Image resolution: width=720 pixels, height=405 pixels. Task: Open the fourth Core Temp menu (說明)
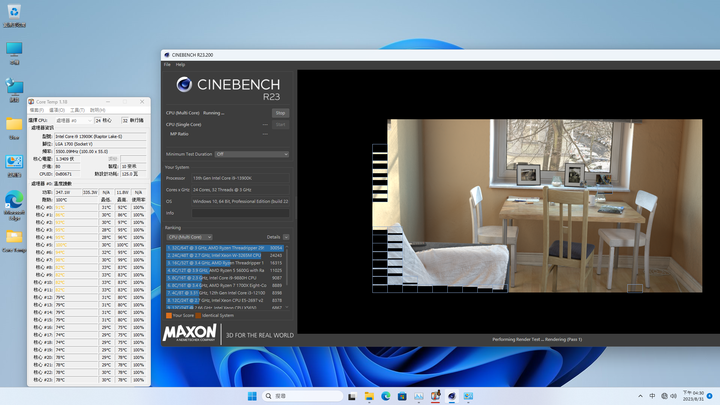[98, 110]
